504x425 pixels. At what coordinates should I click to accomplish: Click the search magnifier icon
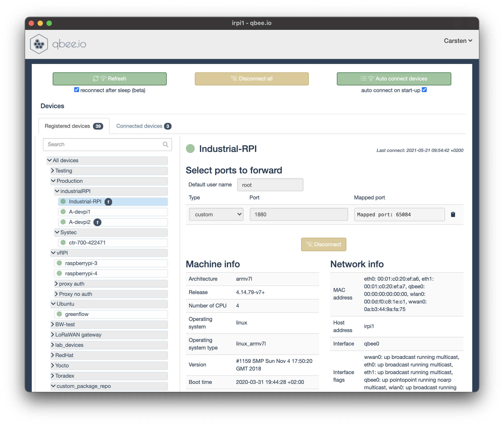point(165,144)
